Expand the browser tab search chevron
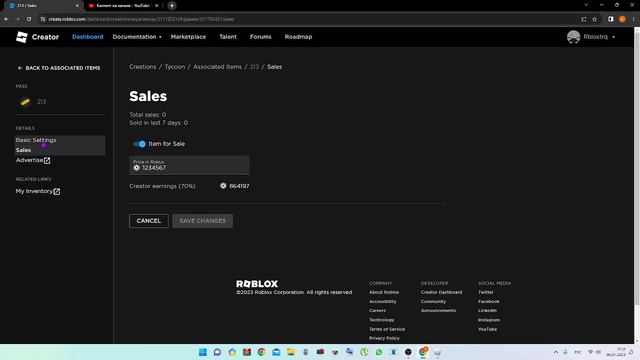 (586, 5)
